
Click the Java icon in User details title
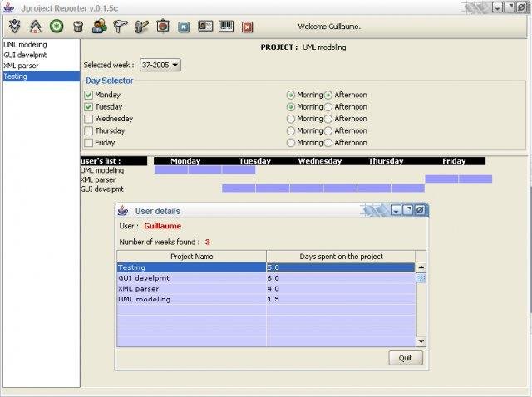pos(123,210)
